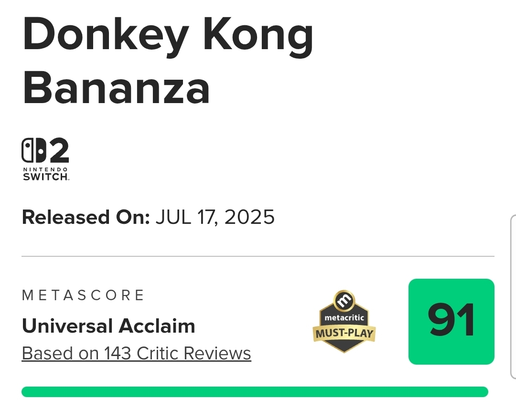The height and width of the screenshot is (420, 516).
Task: Click the 'Donkey Kong' title line
Action: coord(168,35)
